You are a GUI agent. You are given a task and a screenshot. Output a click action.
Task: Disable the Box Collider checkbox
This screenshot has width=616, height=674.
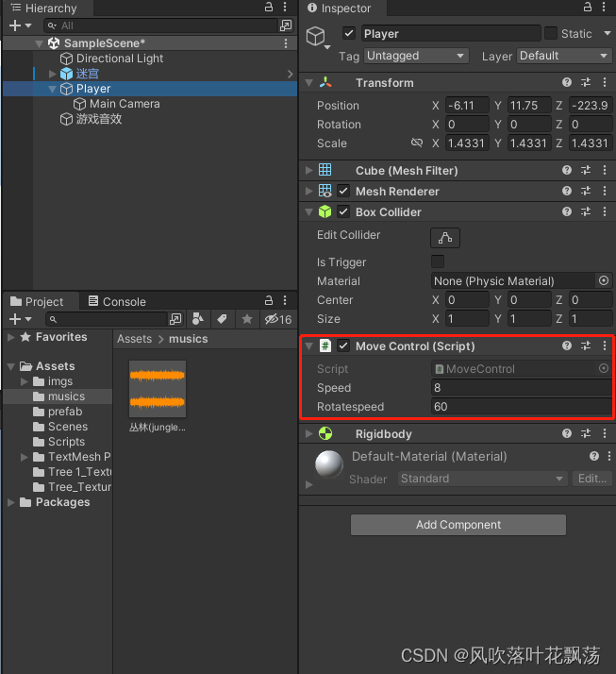[x=343, y=211]
